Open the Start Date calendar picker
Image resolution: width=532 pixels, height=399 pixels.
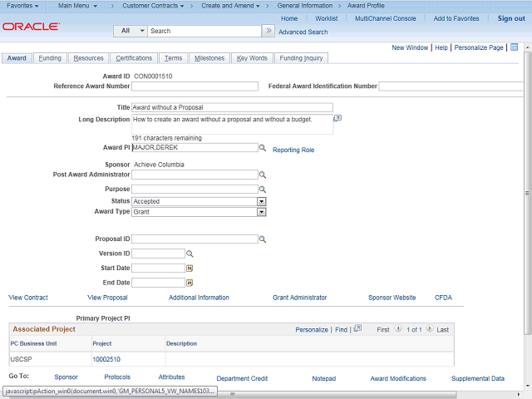coord(190,268)
